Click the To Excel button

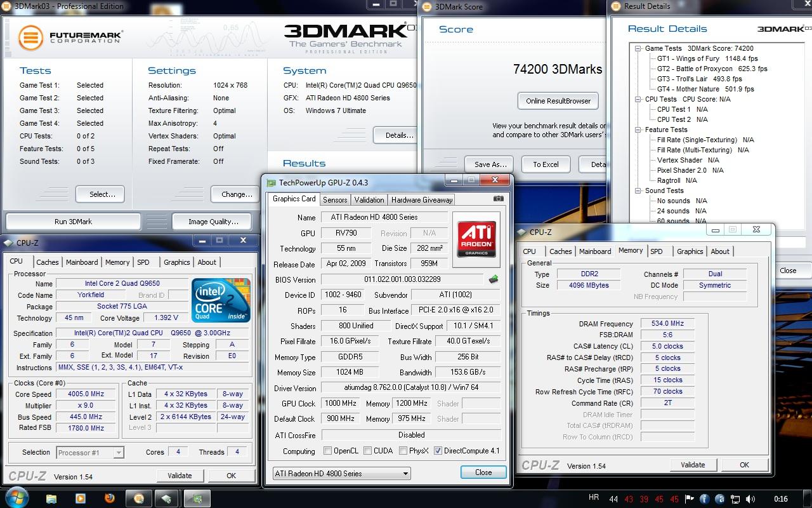pyautogui.click(x=546, y=164)
